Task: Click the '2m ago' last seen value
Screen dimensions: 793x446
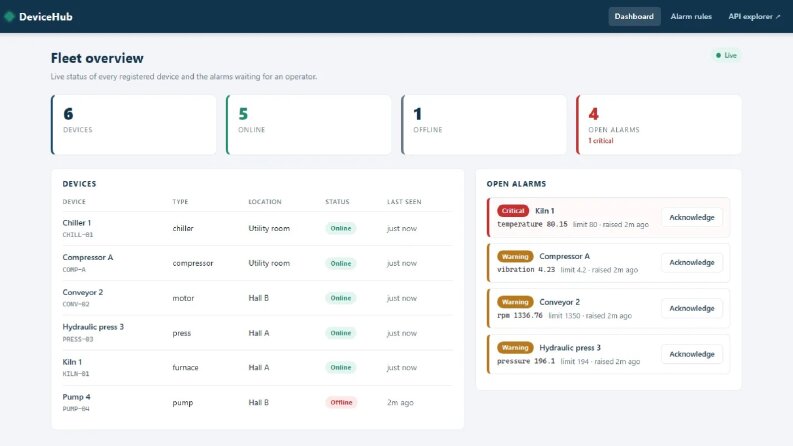Action: [x=400, y=403]
